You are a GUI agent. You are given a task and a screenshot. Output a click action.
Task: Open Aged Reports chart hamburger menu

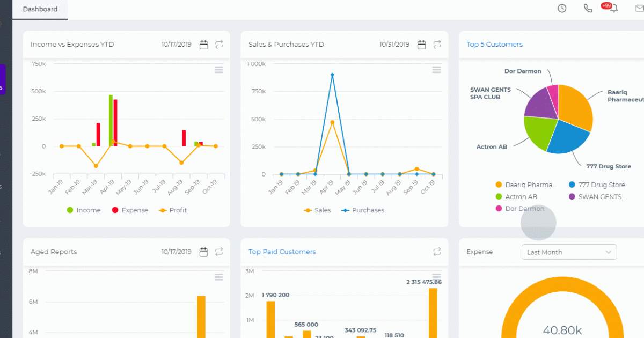click(218, 277)
